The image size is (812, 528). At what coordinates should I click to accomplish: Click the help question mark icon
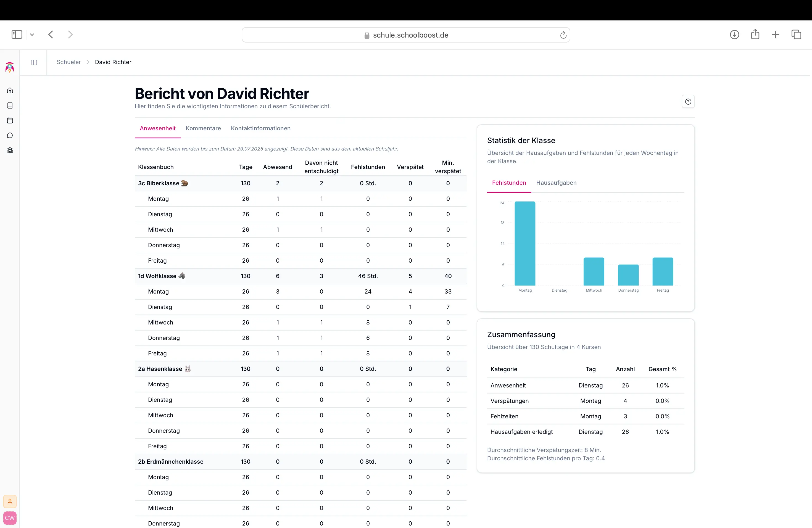[x=688, y=102]
